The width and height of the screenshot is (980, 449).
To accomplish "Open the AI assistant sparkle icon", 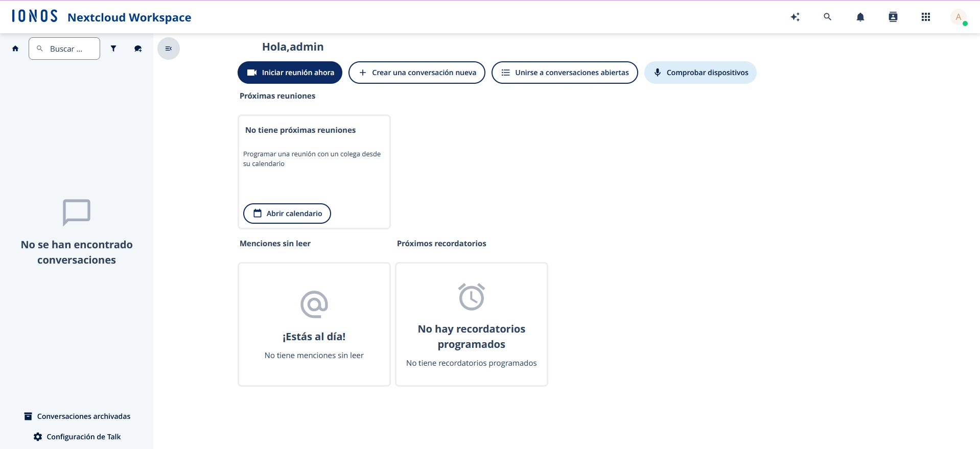I will click(795, 17).
